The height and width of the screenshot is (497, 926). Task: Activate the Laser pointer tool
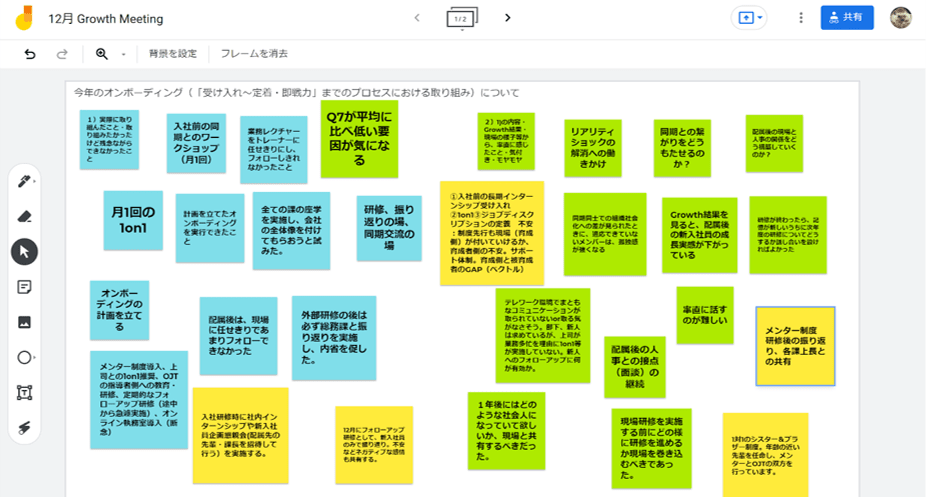pos(25,428)
